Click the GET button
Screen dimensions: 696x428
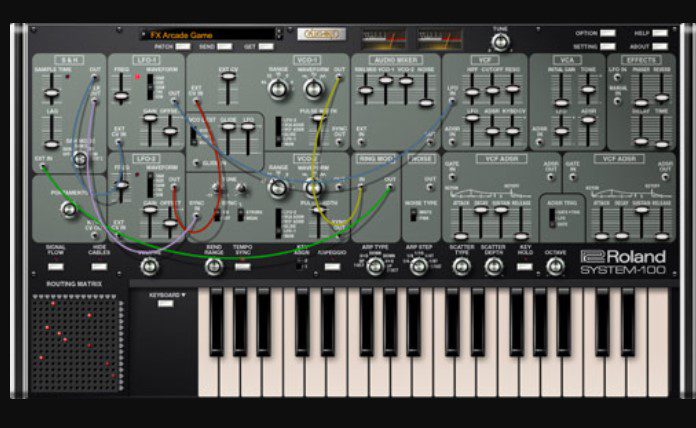(266, 46)
